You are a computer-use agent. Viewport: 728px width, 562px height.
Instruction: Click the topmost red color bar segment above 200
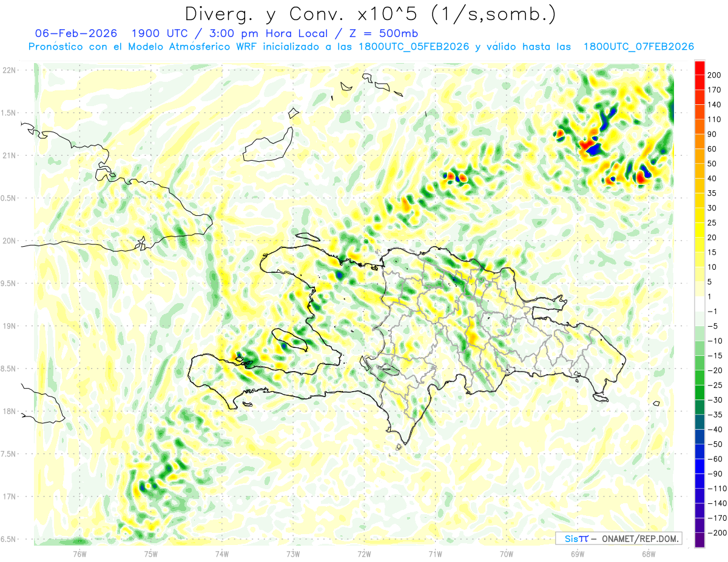click(x=699, y=67)
